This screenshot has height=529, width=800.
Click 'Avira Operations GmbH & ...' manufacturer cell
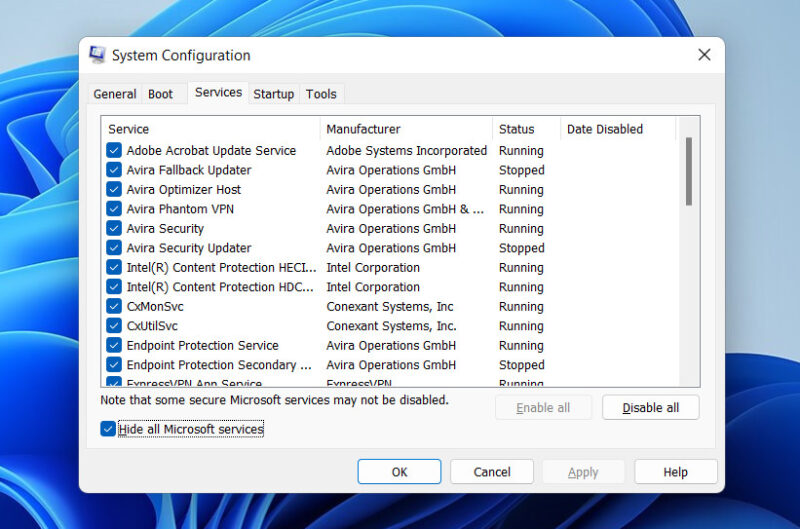click(x=405, y=209)
